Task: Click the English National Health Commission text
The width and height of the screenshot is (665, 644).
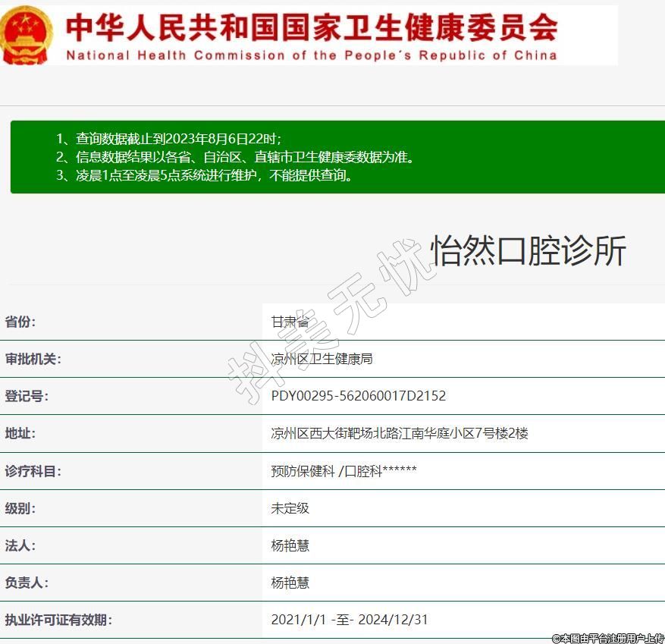Action: (311, 55)
